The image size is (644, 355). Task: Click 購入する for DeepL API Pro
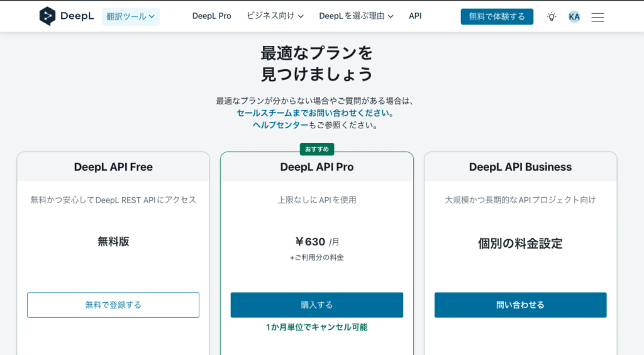317,305
